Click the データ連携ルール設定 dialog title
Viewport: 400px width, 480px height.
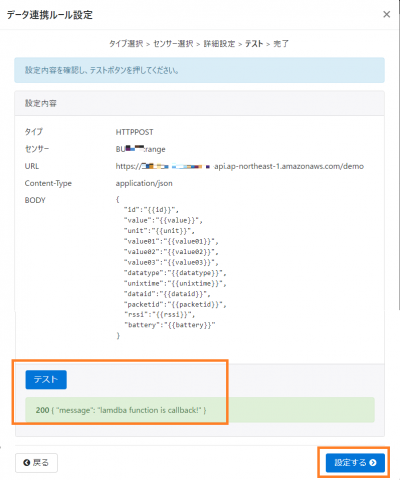click(x=50, y=15)
